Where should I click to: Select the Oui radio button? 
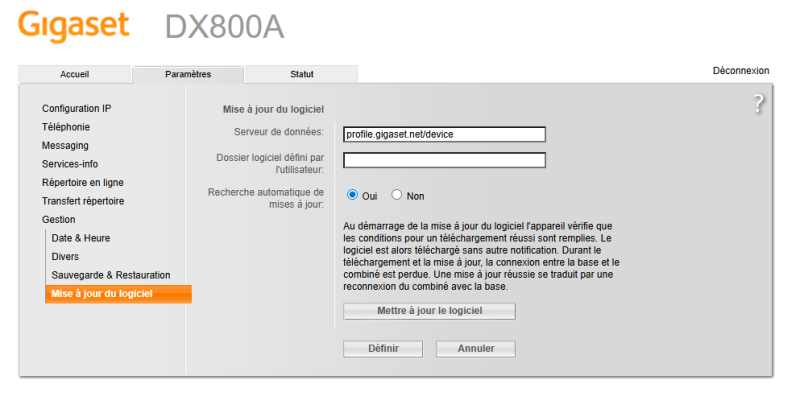[352, 195]
